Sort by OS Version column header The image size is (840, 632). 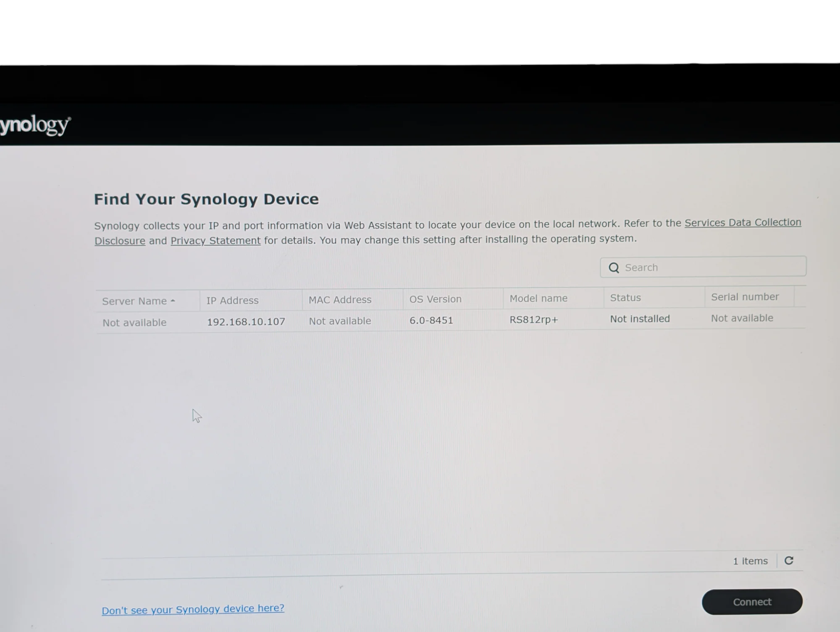tap(453, 299)
